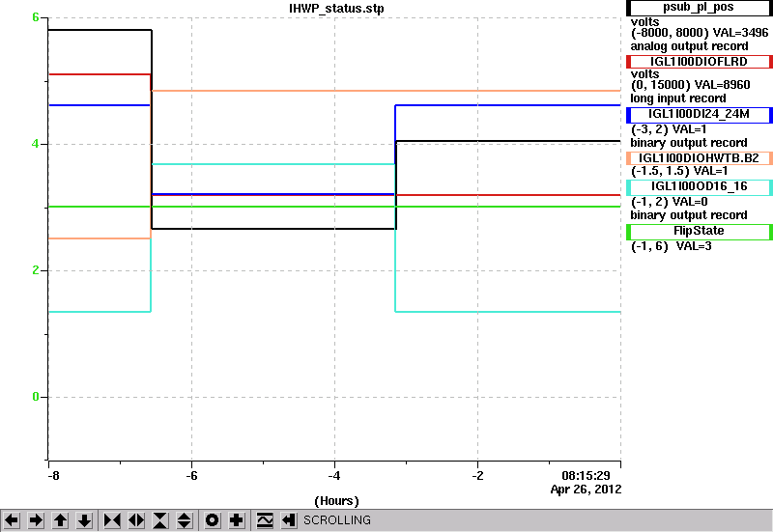
Task: Select the IGL1I00DI24_24M curve in the legend
Action: coord(699,114)
